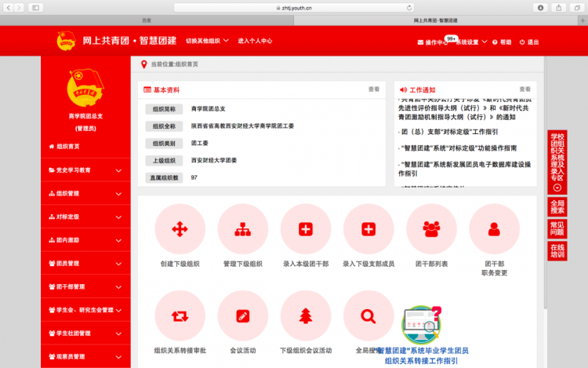Click the 工作通知 speaker icon
The width and height of the screenshot is (588, 368).
[x=403, y=89]
